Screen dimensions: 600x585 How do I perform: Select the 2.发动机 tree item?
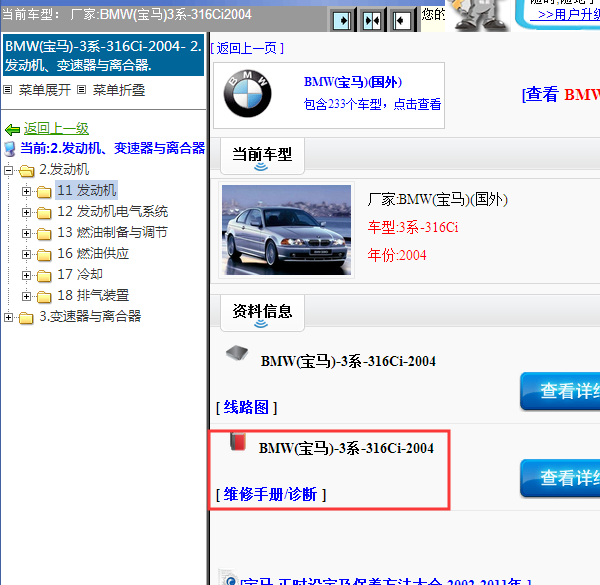pyautogui.click(x=64, y=170)
